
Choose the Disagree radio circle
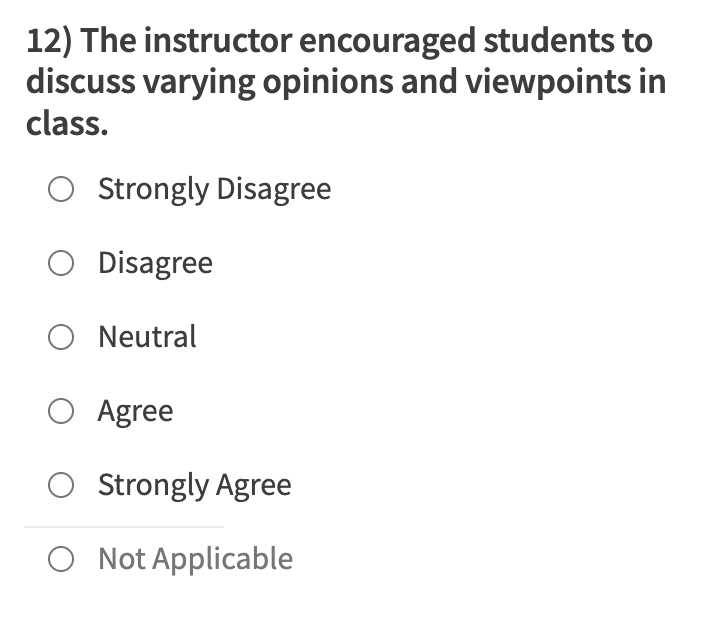point(61,263)
